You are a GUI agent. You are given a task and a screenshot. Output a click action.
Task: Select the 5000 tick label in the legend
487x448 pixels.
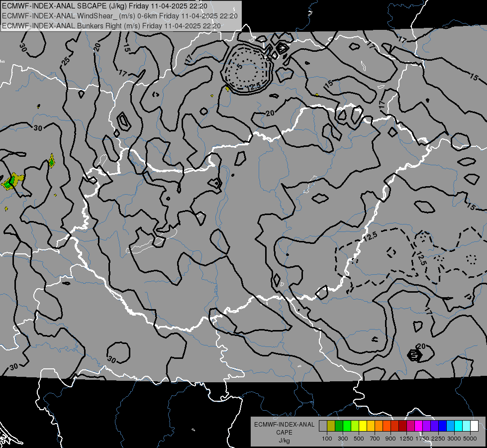(470, 439)
